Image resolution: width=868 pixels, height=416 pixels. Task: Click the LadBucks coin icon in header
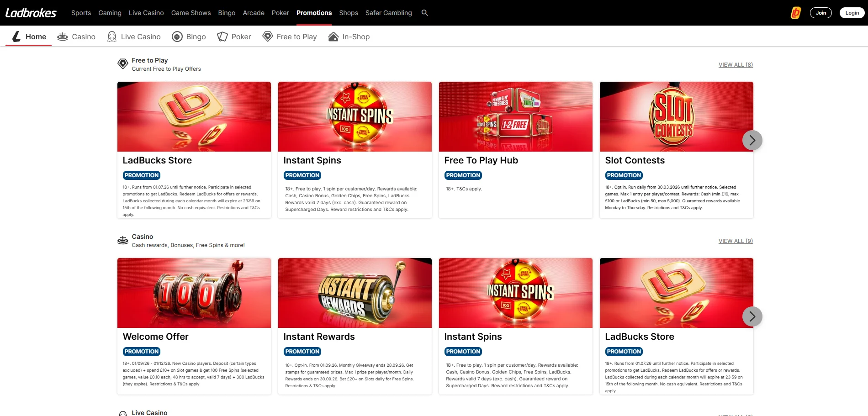click(x=796, y=13)
